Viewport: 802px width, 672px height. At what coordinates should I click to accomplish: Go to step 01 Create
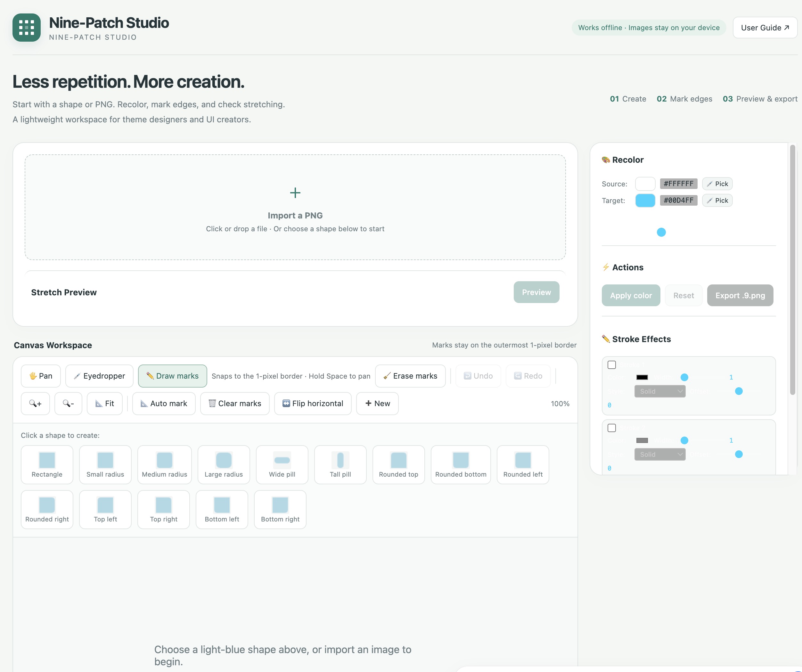628,99
